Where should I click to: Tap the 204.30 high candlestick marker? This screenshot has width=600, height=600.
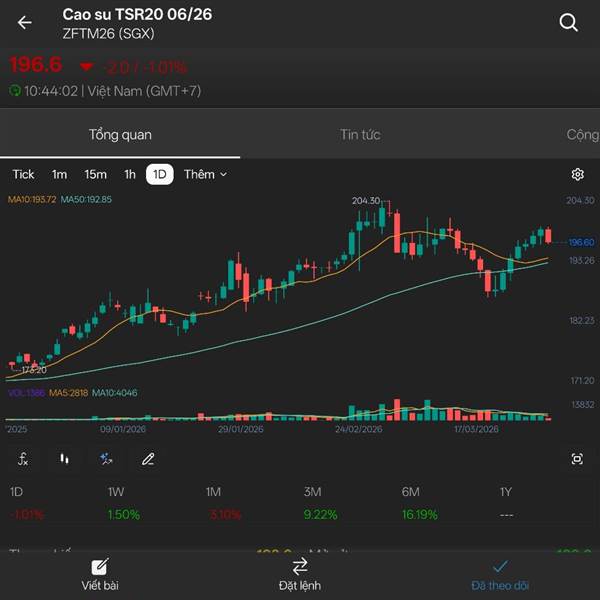(366, 201)
